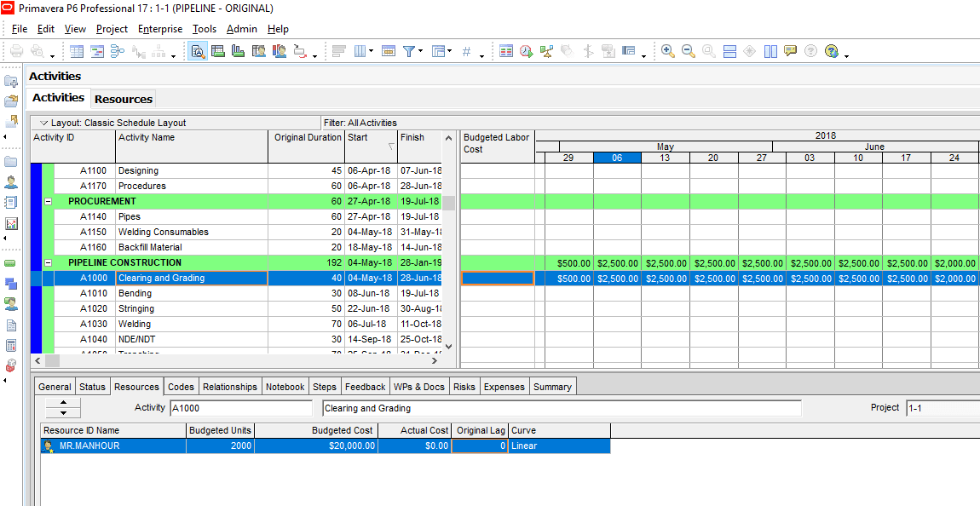Open the Relationships detail tab
The width and height of the screenshot is (980, 506).
tap(230, 387)
